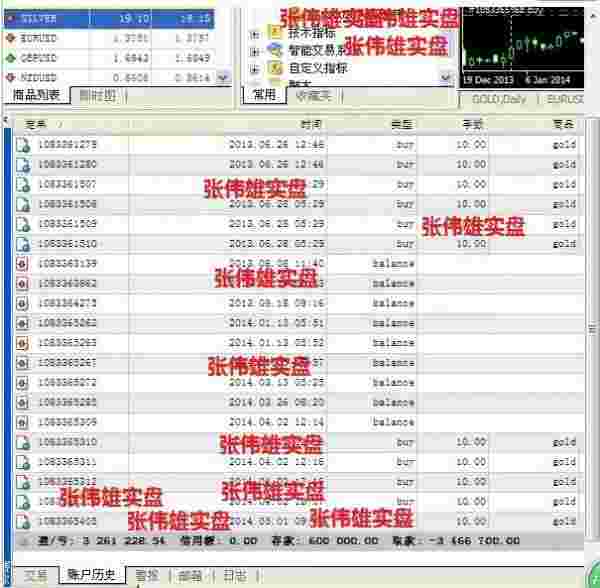The height and width of the screenshot is (588, 600).
Task: Click balance icon for ticket ending 3139
Action: coord(22,264)
